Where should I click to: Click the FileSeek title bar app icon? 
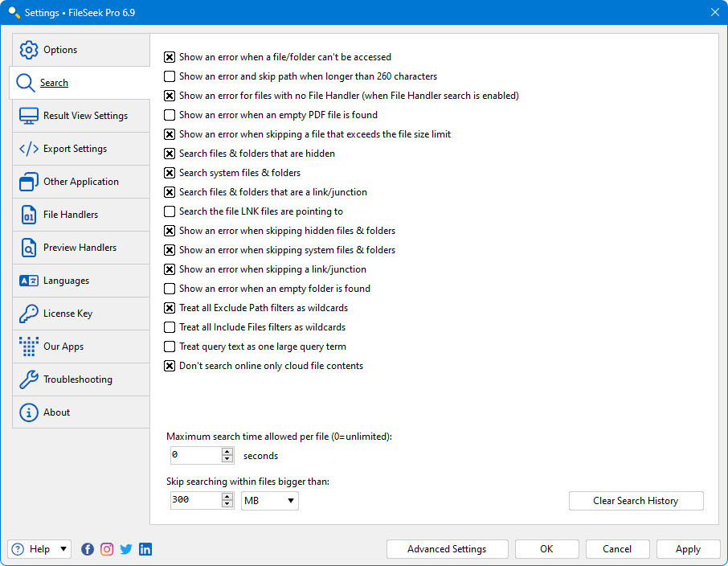14,13
